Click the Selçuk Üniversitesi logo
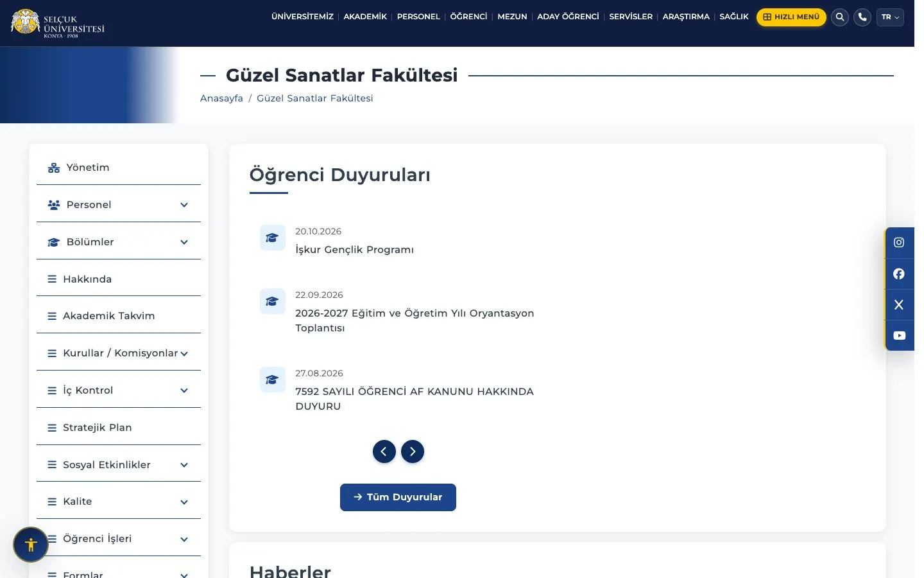 58,23
